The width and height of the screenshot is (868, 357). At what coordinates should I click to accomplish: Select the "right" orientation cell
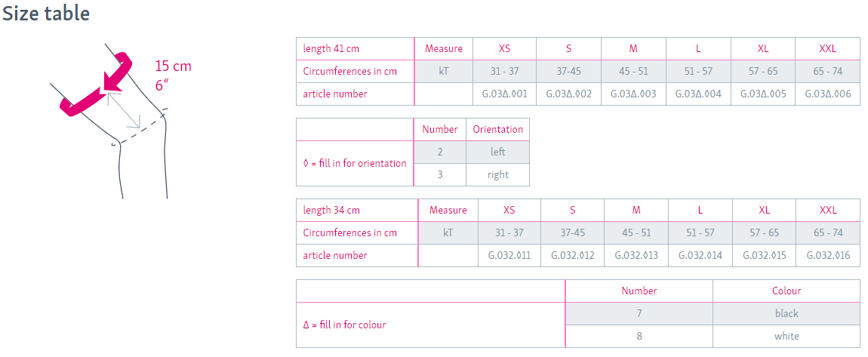pyautogui.click(x=497, y=174)
